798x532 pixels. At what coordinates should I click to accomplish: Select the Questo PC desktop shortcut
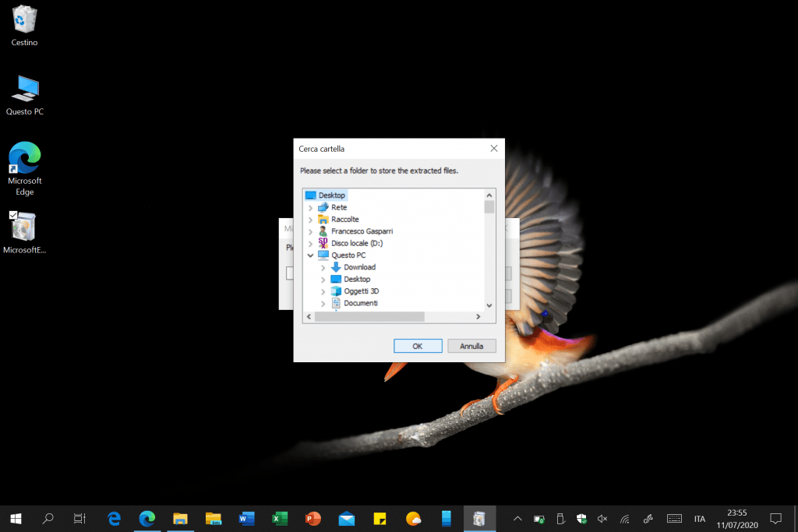click(x=25, y=89)
